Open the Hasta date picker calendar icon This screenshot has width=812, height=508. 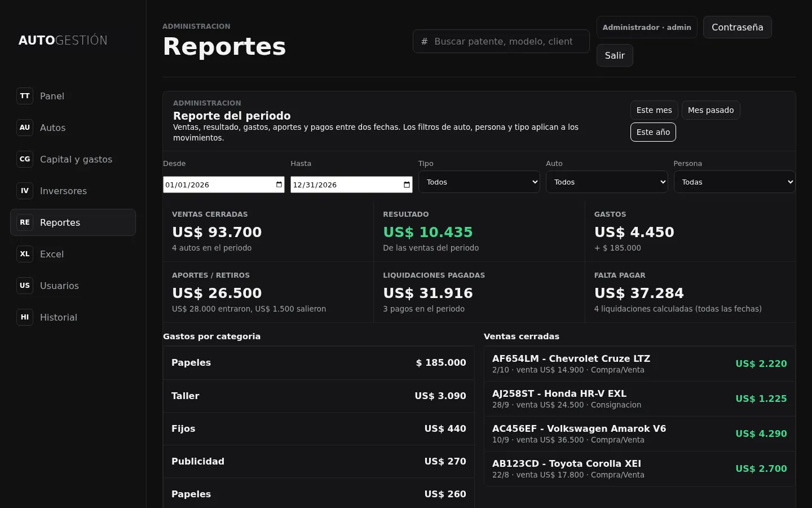407,185
